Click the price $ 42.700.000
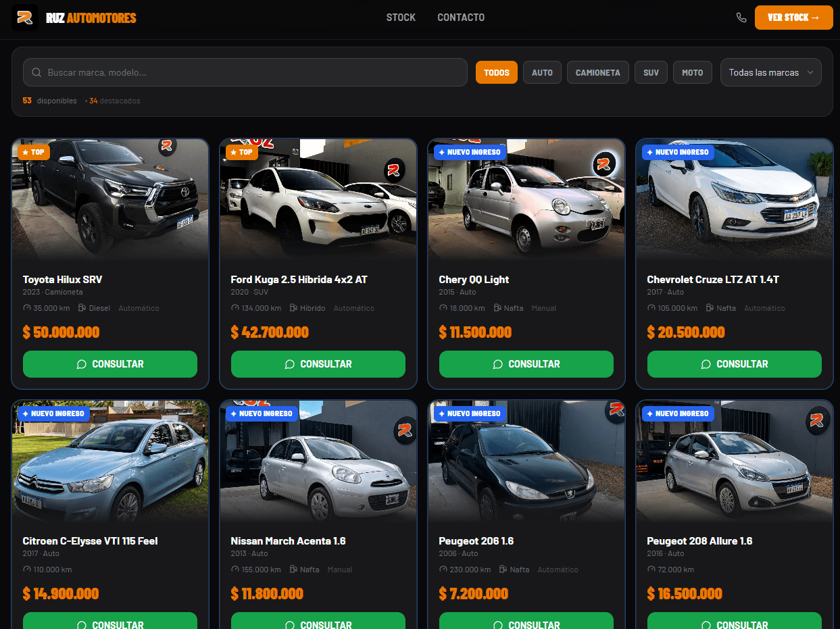 [270, 332]
